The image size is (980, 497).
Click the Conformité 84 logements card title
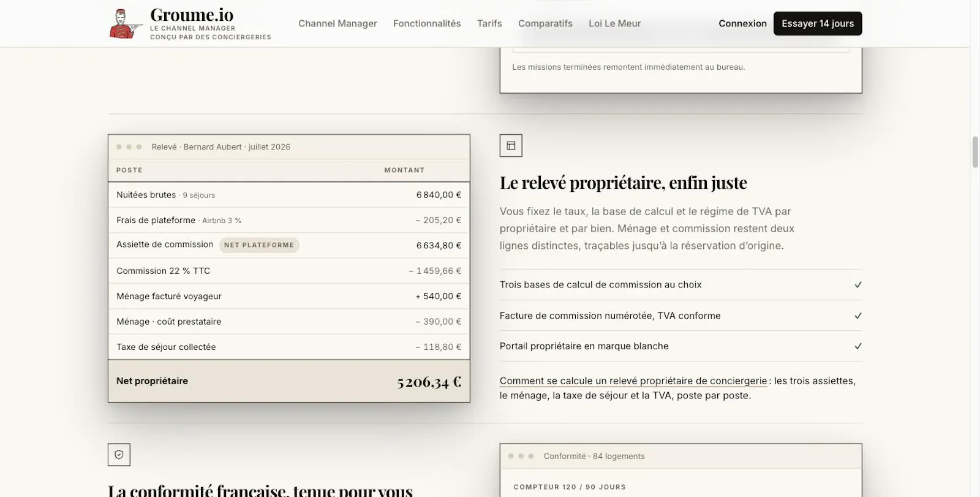coord(594,457)
